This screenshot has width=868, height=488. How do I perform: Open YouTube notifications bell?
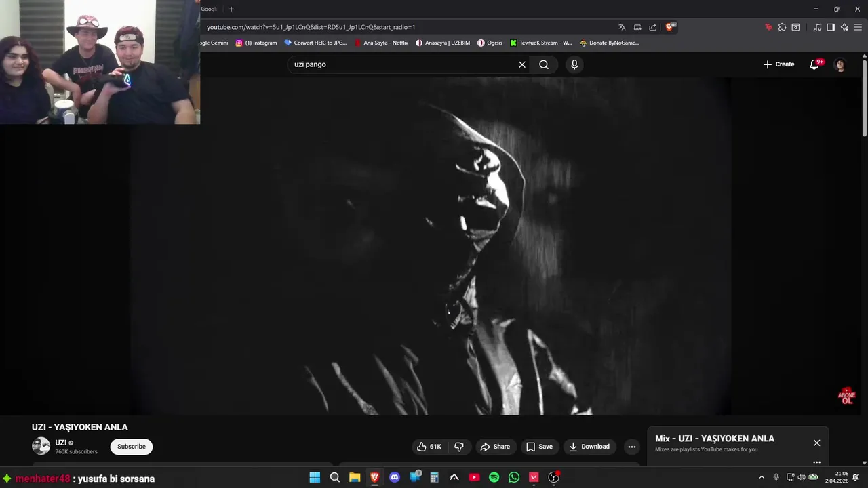[x=816, y=64]
